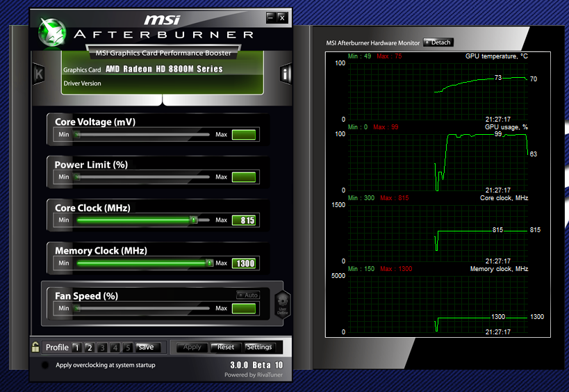Click the 'MSI Afterburner Hardware Monitor' title

tap(372, 43)
